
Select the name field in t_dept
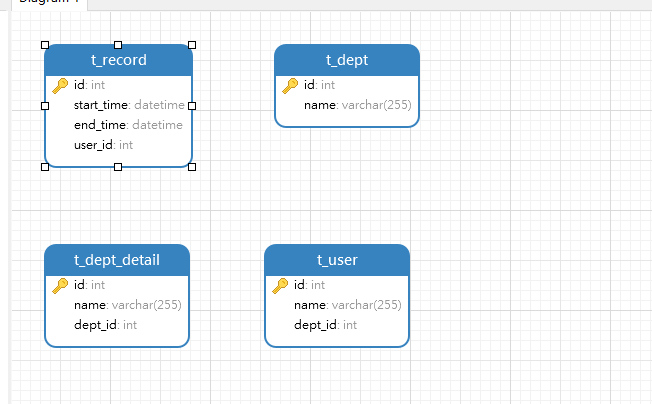[357, 105]
